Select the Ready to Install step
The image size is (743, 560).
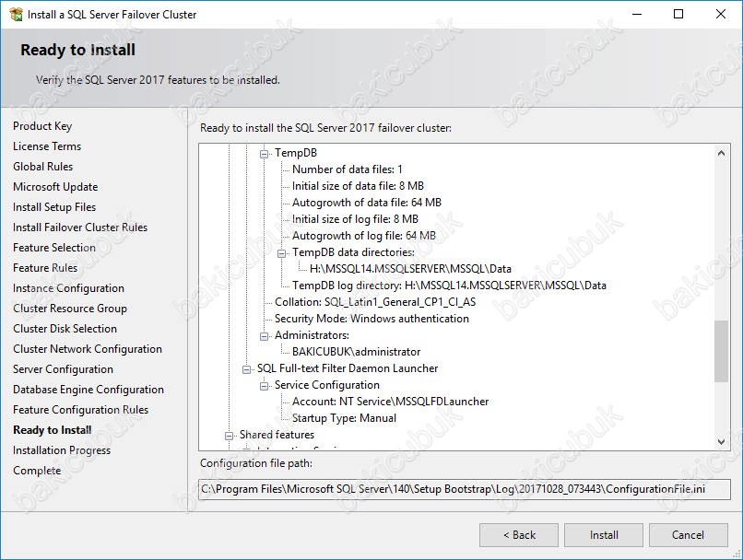tap(53, 430)
